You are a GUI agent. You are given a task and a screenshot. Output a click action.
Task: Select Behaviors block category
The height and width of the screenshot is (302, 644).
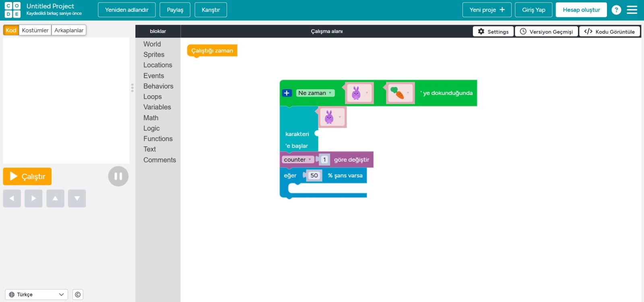pos(158,86)
